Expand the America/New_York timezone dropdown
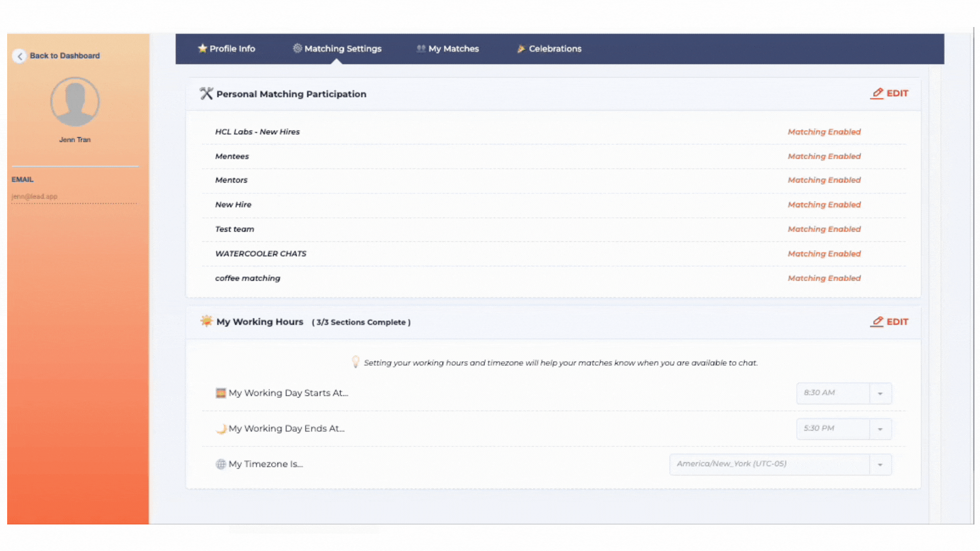Viewport: 980px width, 551px height. [880, 465]
